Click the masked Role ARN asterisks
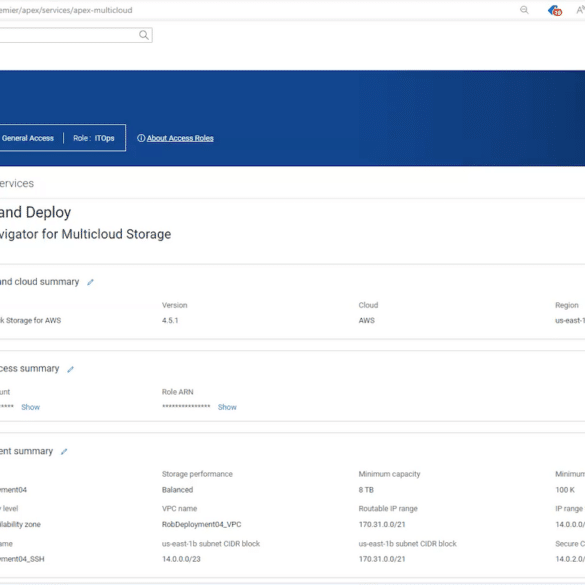This screenshot has height=585, width=585. click(186, 406)
